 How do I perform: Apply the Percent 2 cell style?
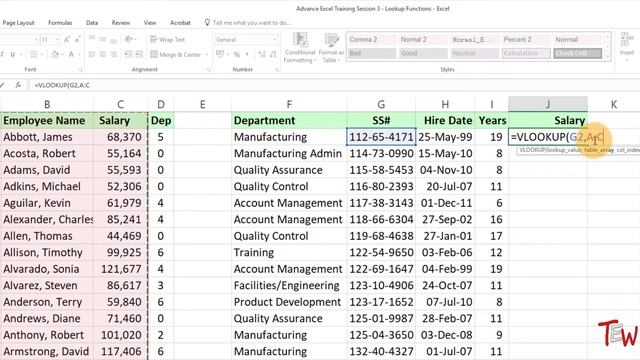point(526,40)
